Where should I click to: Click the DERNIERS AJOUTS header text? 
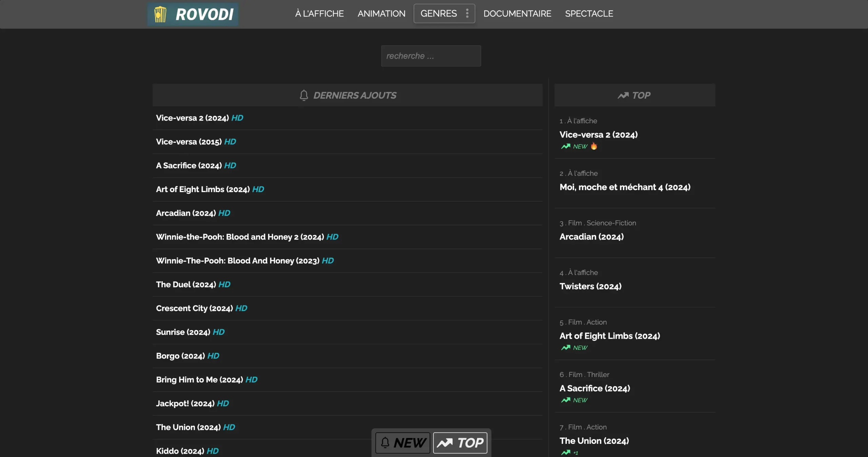[x=355, y=95]
